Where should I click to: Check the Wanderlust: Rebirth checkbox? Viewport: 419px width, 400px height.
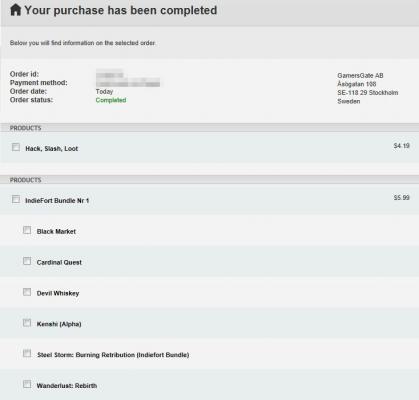click(x=27, y=384)
